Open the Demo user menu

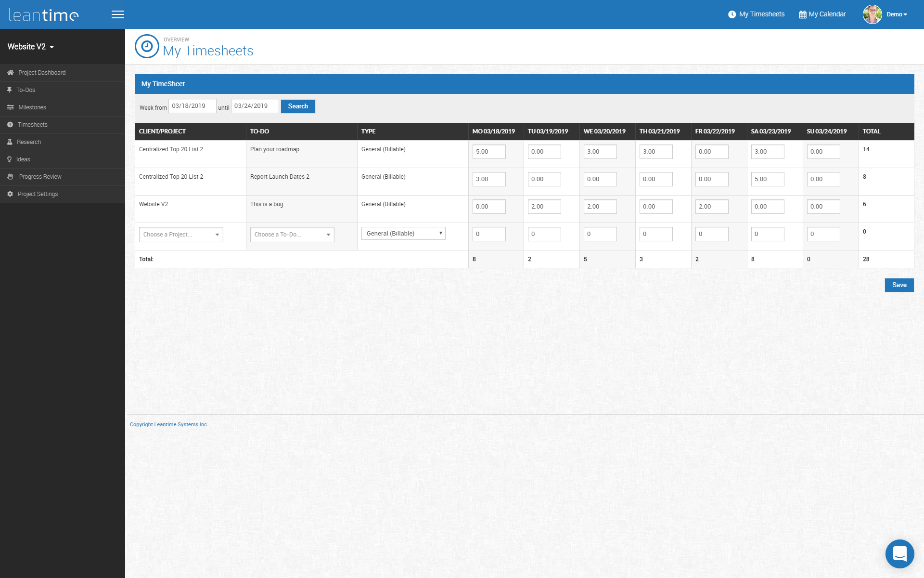tap(896, 14)
